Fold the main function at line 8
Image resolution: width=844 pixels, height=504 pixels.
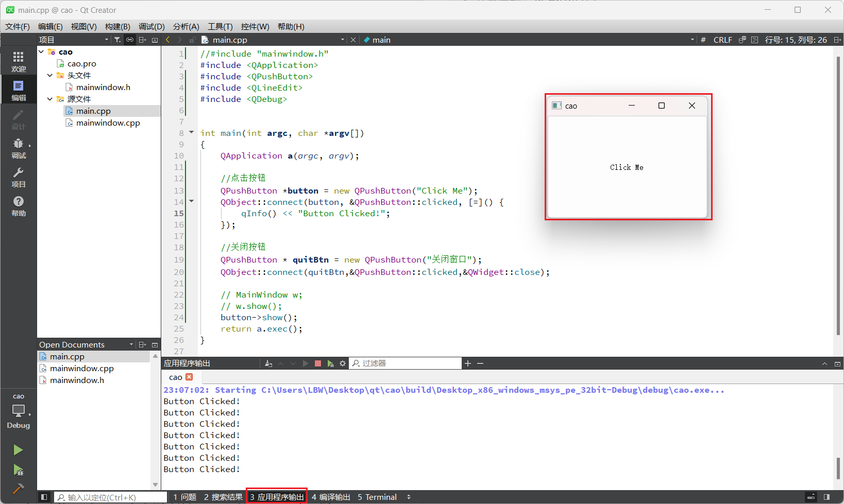[191, 132]
